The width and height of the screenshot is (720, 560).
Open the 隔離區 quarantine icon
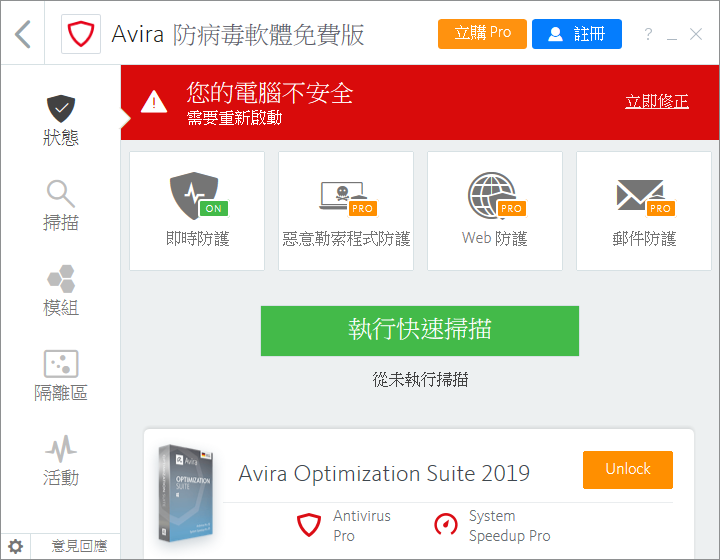tap(61, 364)
